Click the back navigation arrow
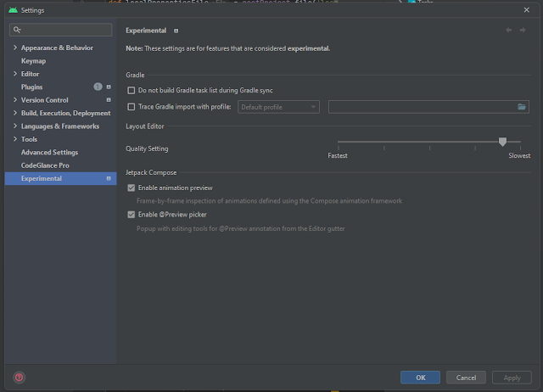 509,30
